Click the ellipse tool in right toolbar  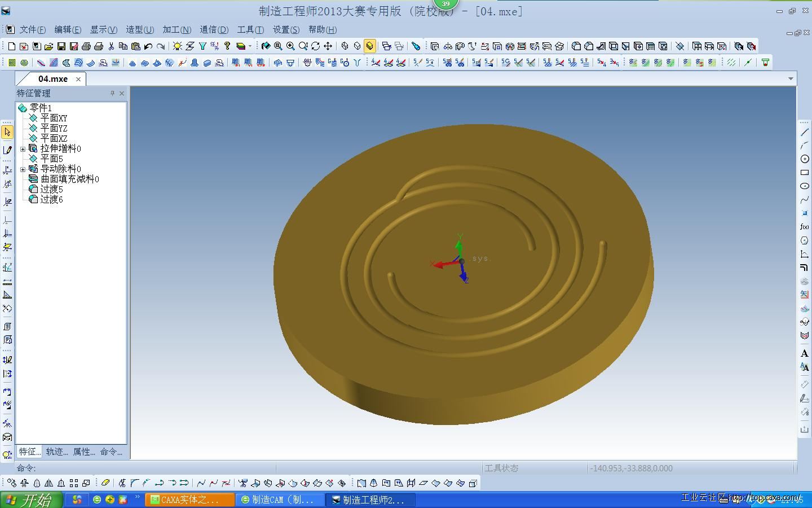pos(805,186)
